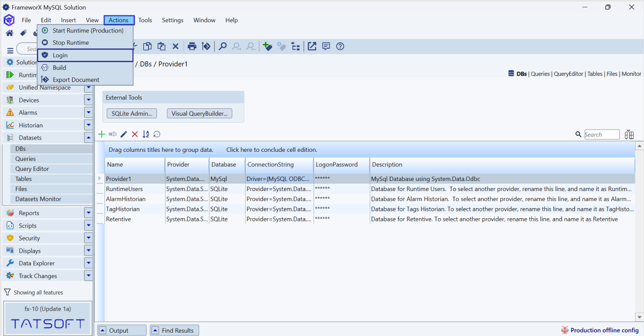Click the home icon below the File menu

pyautogui.click(x=10, y=33)
